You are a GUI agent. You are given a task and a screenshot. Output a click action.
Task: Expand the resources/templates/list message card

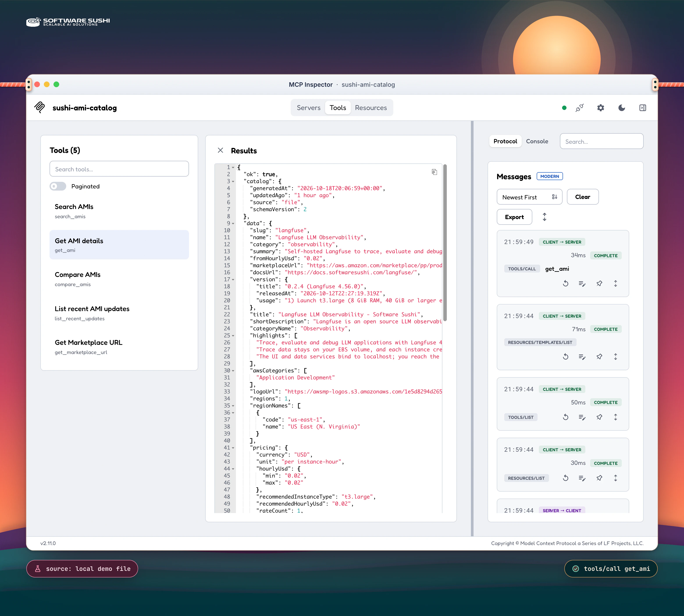tap(616, 356)
